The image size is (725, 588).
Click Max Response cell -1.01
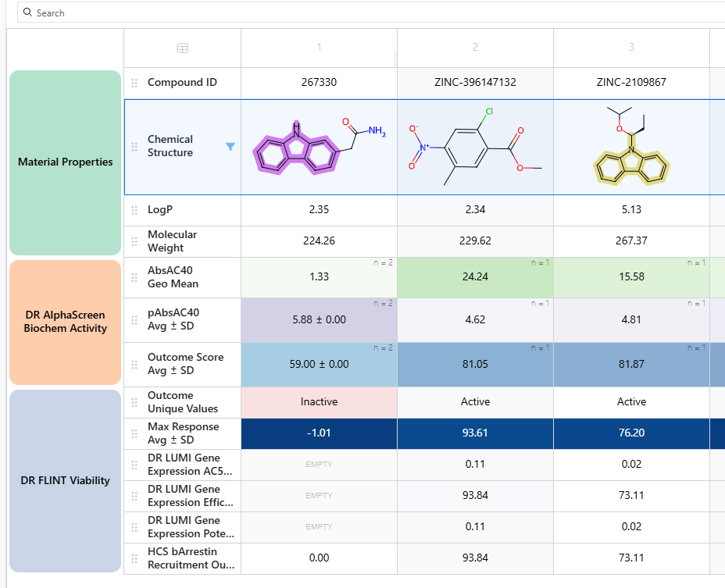pyautogui.click(x=319, y=433)
